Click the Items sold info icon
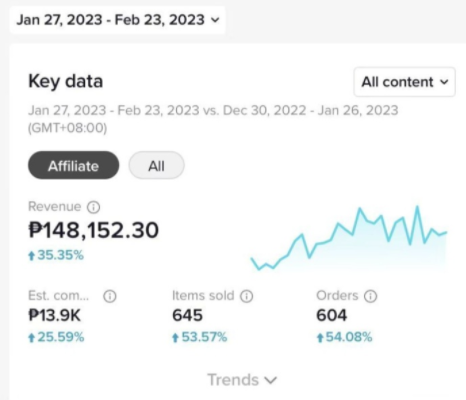 [x=247, y=296]
